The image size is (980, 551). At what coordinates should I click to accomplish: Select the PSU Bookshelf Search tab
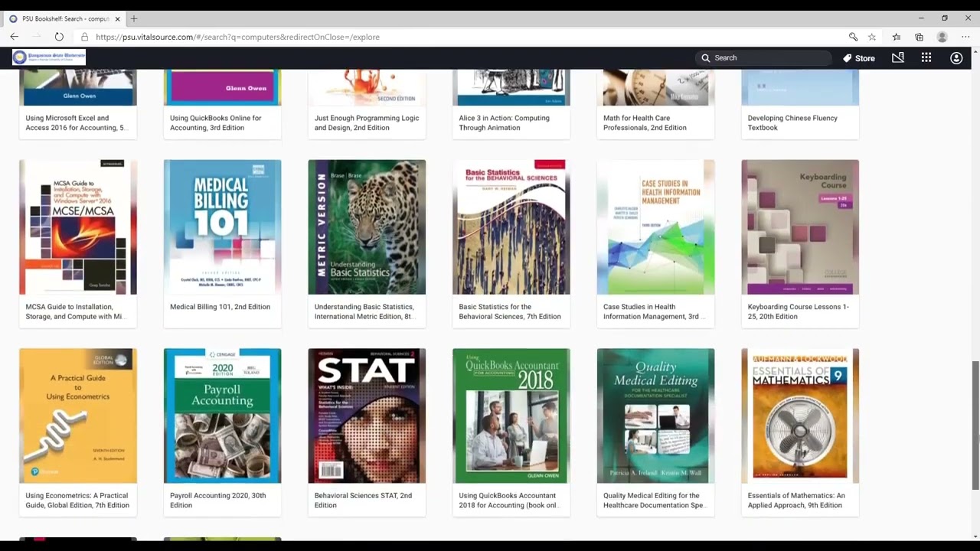[x=65, y=18]
